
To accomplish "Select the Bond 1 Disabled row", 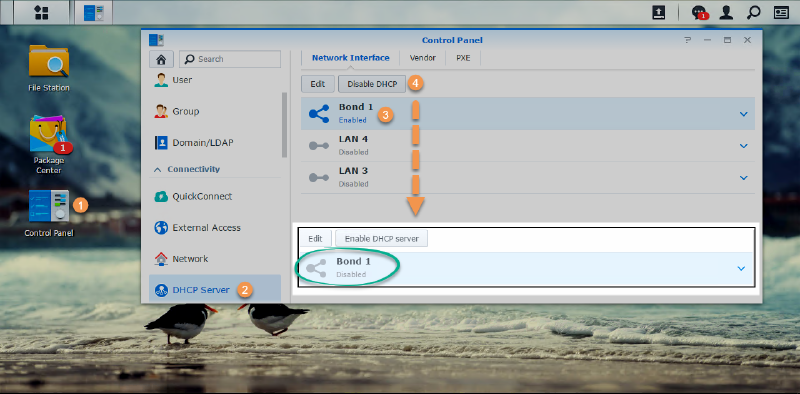I will point(526,268).
